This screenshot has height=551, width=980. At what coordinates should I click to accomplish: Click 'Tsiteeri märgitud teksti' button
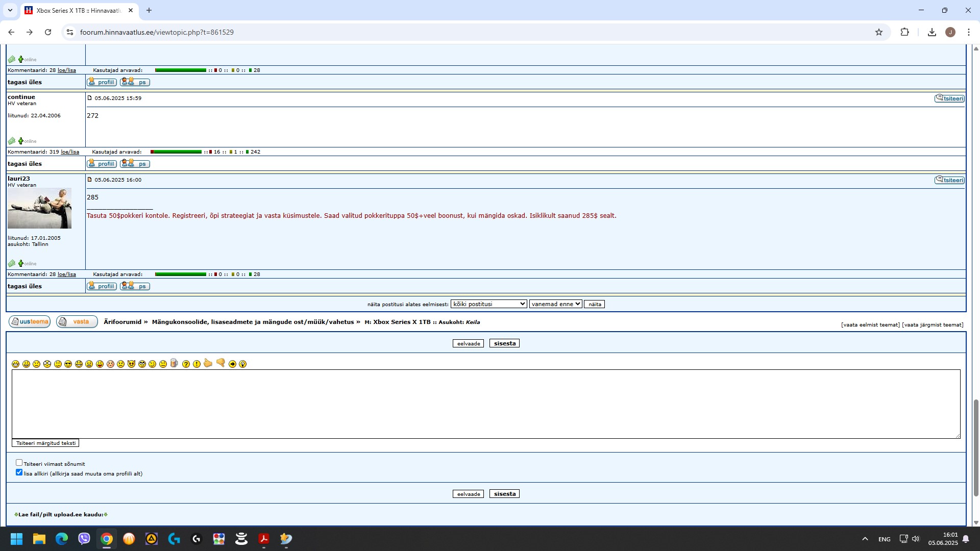45,443
